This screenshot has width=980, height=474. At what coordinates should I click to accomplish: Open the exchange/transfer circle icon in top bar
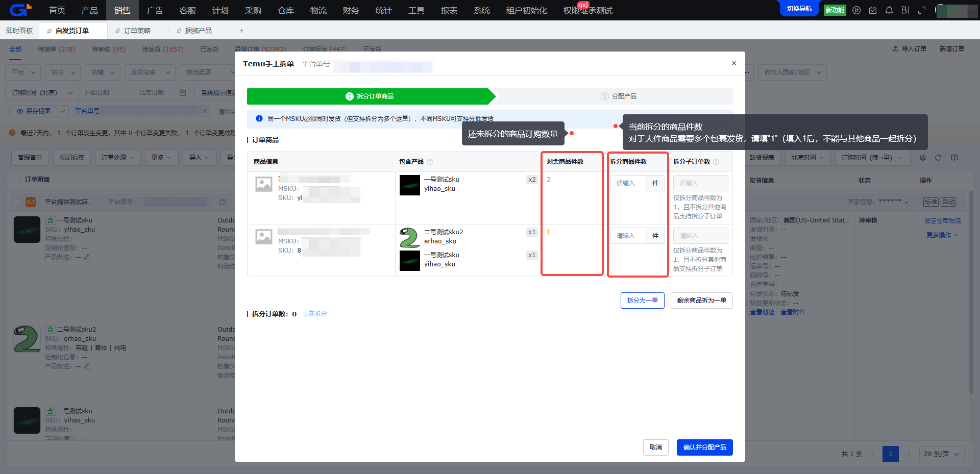click(856, 10)
